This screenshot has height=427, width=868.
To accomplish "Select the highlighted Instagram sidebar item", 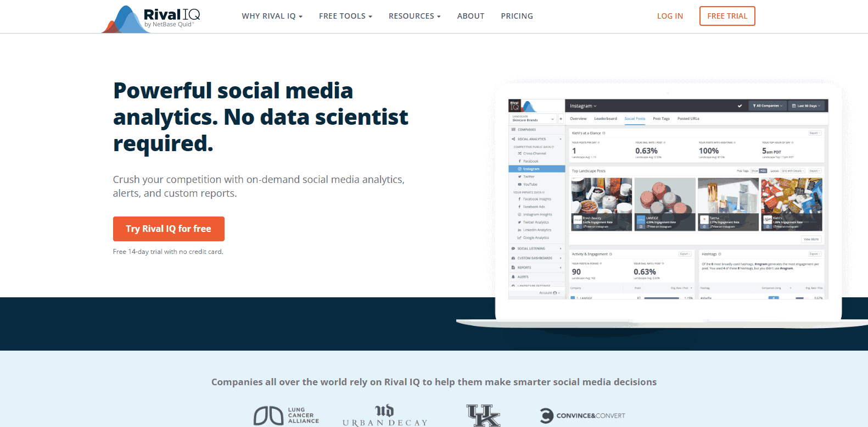I will point(536,169).
